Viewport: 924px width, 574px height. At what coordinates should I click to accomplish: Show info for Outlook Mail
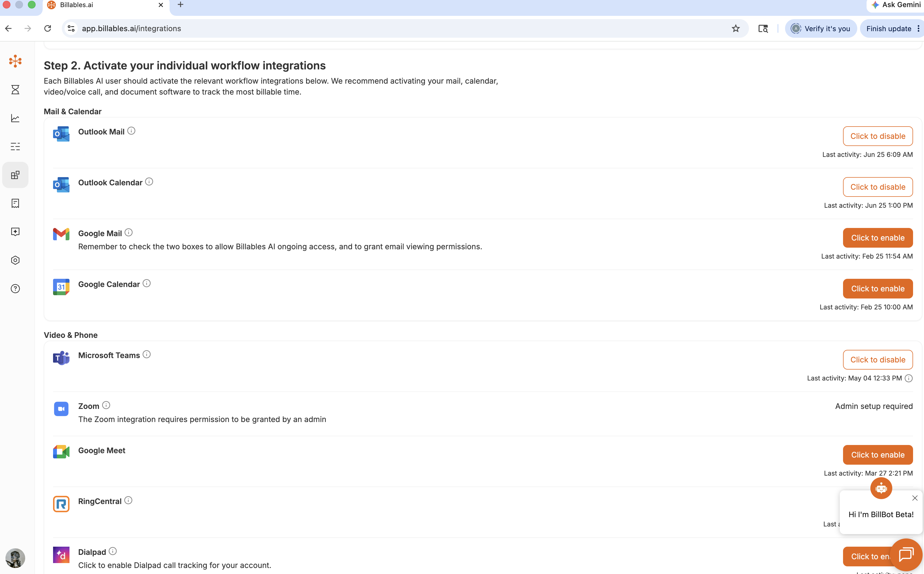[x=131, y=131]
